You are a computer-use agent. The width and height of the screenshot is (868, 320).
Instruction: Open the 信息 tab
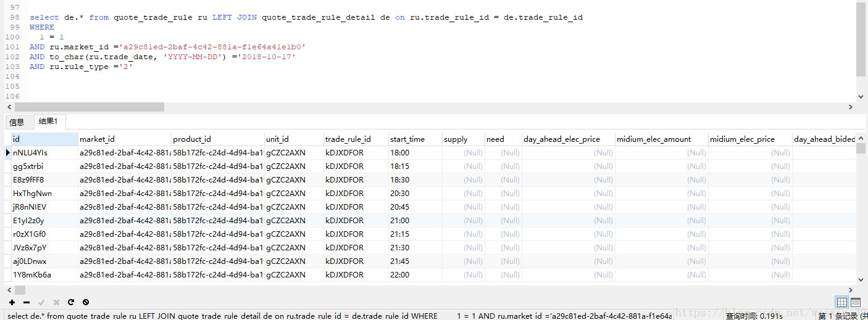pyautogui.click(x=17, y=122)
